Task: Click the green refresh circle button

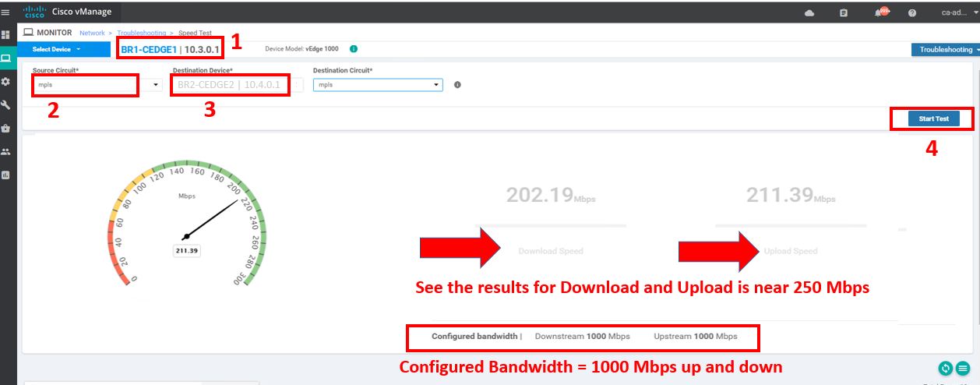Action: (946, 369)
